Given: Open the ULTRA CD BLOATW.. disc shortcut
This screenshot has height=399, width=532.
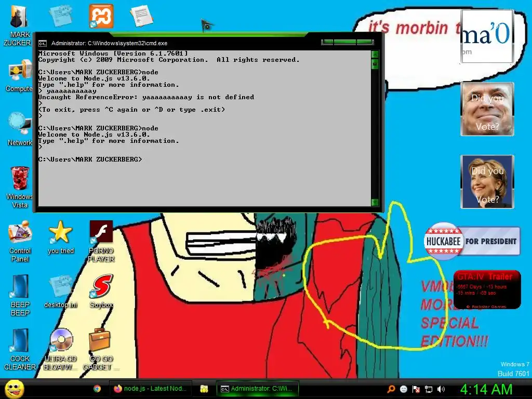Looking at the screenshot, I should [60, 350].
